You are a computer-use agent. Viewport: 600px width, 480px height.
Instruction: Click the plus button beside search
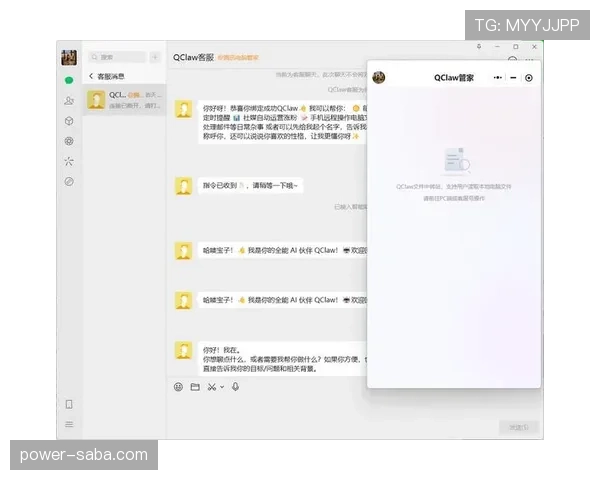tap(155, 57)
